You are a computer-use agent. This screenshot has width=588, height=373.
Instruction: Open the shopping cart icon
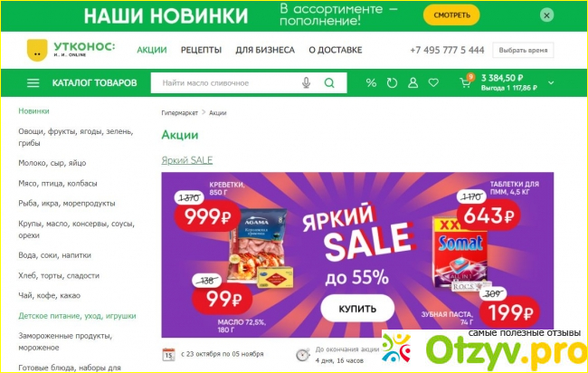coord(466,81)
